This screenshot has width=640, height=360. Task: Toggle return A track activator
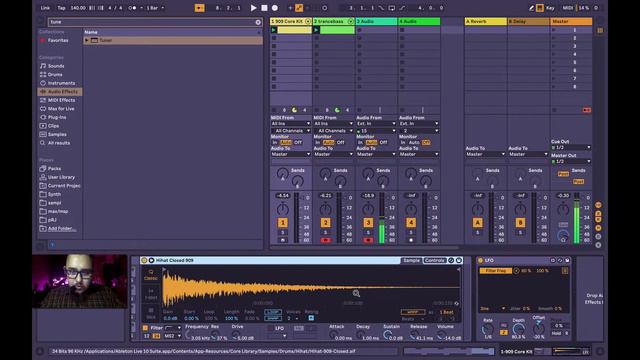pos(478,222)
